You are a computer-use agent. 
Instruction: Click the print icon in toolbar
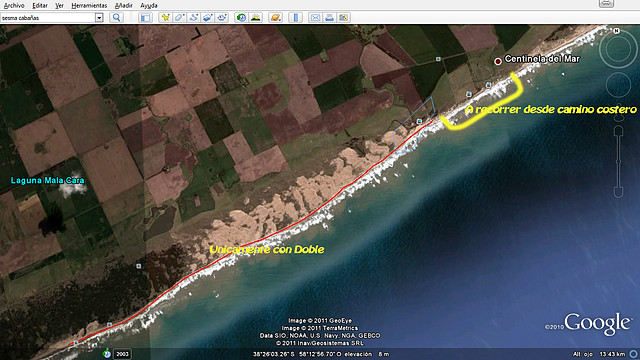coord(329,18)
